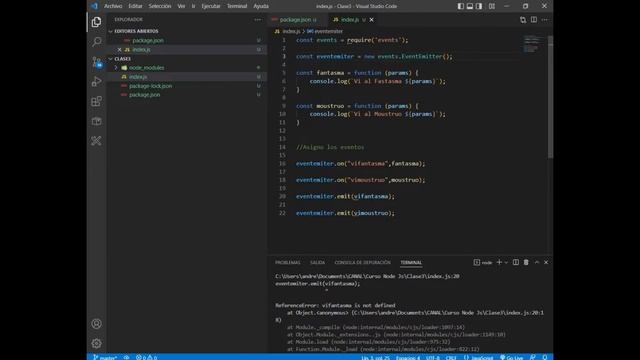Open the Extensions view

[x=96, y=101]
